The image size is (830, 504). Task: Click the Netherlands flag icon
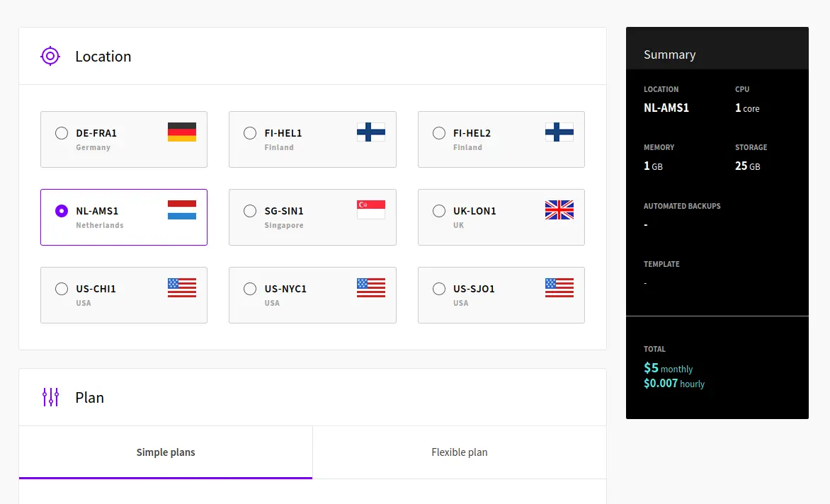tap(182, 210)
